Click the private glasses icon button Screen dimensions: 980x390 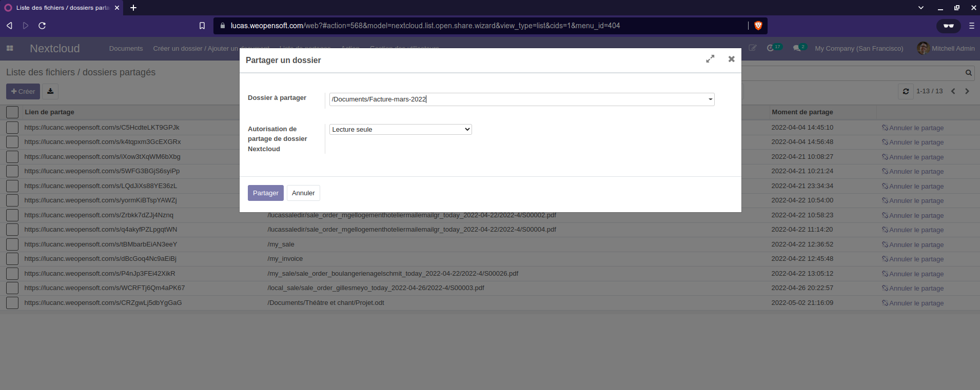click(949, 26)
